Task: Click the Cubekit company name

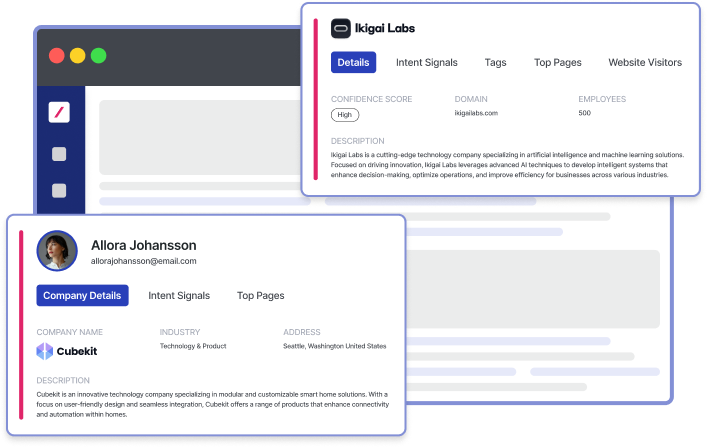Action: point(77,351)
